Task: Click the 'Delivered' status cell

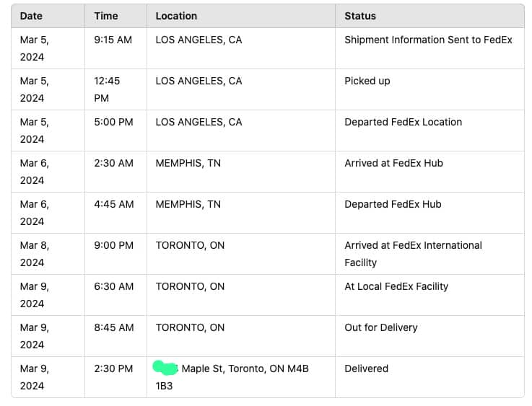Action: (366, 369)
